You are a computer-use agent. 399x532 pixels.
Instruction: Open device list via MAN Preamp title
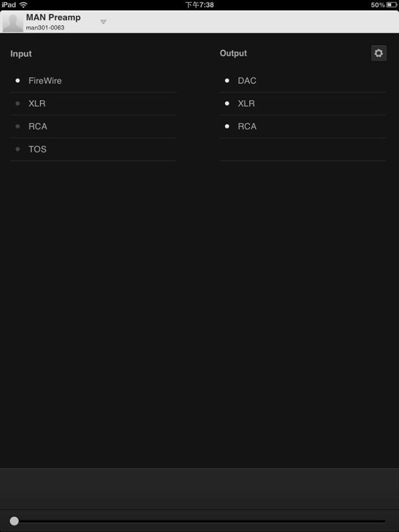[53, 17]
